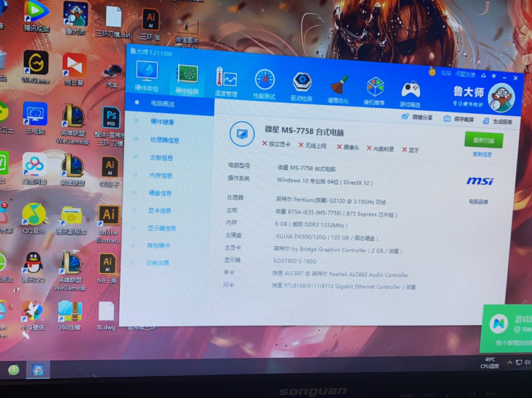Open the 问题反馈 feedback link
The image size is (532, 398).
tap(465, 74)
